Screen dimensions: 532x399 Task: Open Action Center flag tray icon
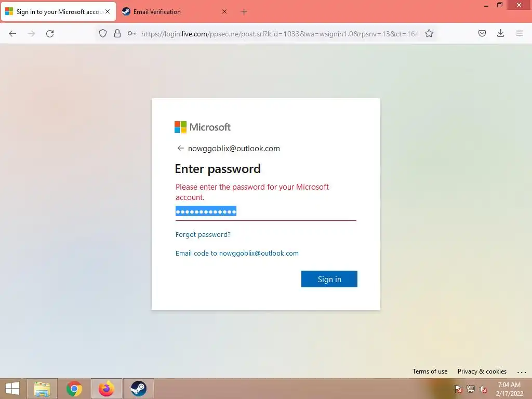[458, 389]
